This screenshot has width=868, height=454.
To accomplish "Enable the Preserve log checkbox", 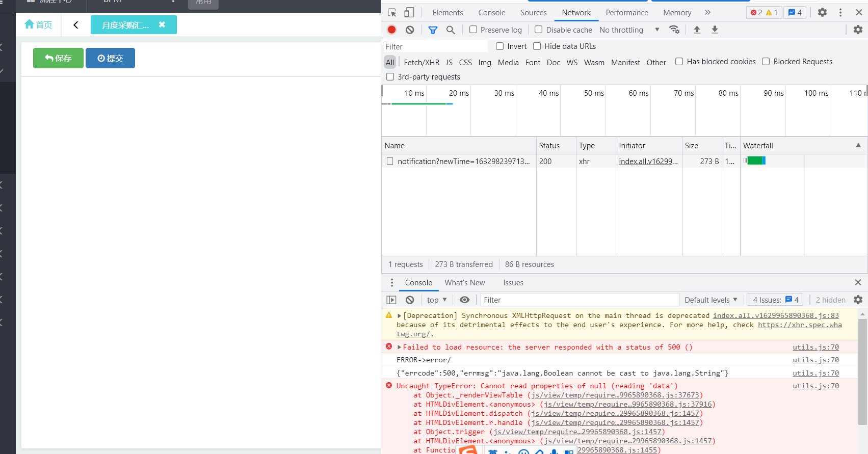I will tap(473, 30).
